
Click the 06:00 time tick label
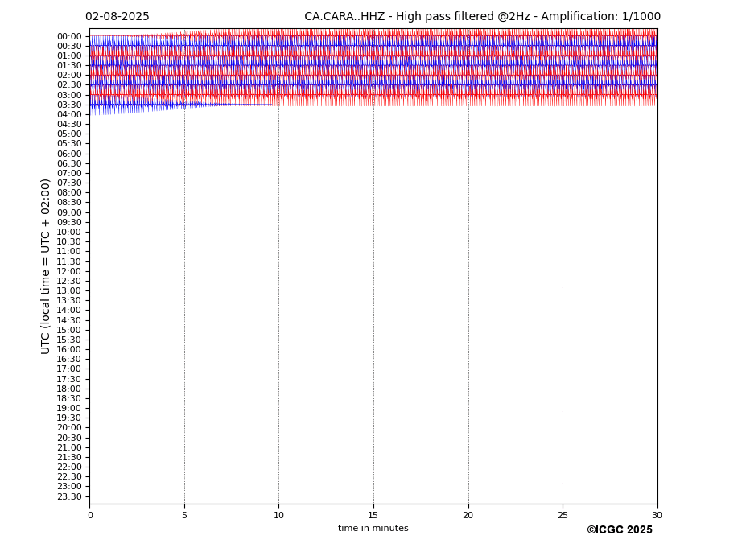(x=69, y=154)
